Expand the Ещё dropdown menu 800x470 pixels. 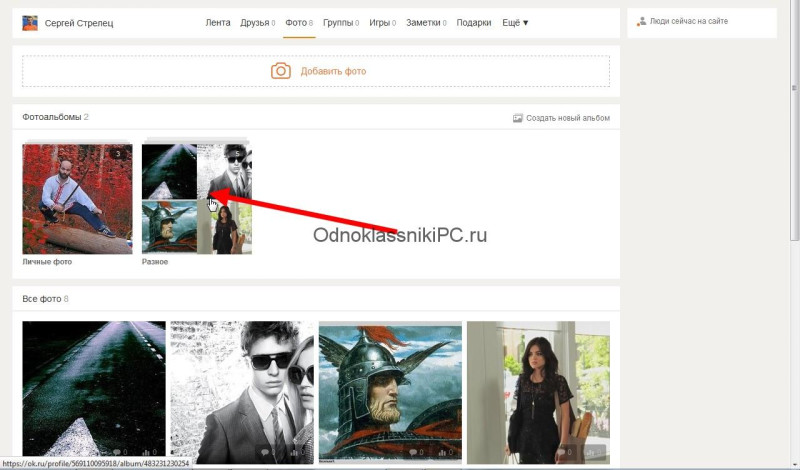(x=515, y=23)
